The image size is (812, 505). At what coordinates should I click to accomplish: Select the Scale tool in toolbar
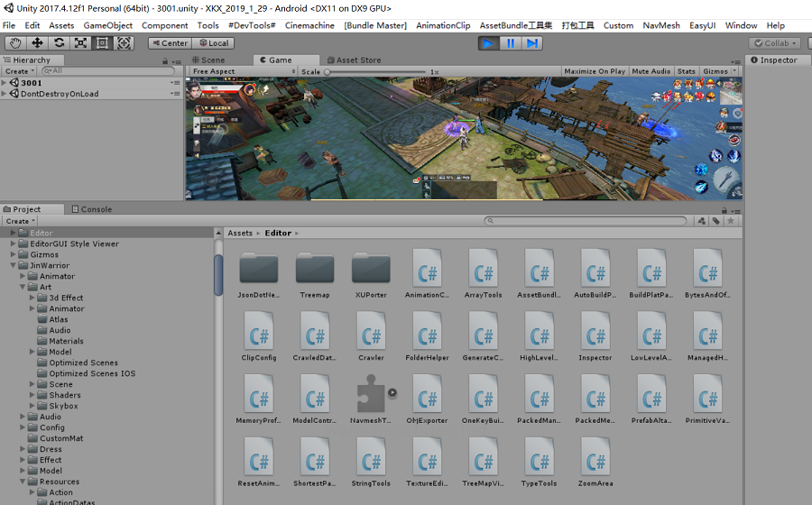[x=81, y=43]
